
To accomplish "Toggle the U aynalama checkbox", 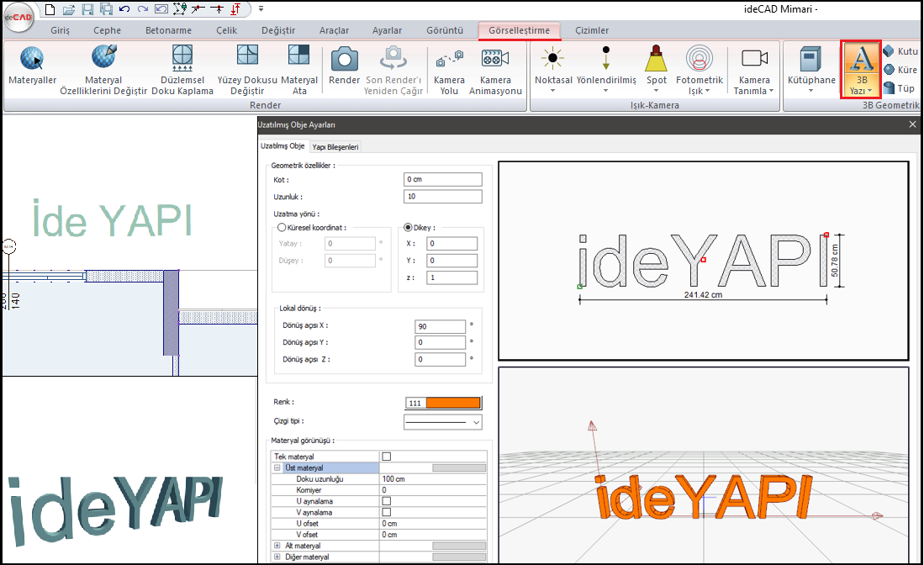I will (387, 500).
